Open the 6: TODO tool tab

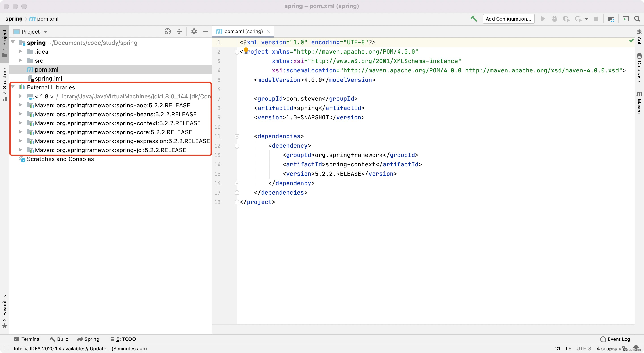click(123, 339)
